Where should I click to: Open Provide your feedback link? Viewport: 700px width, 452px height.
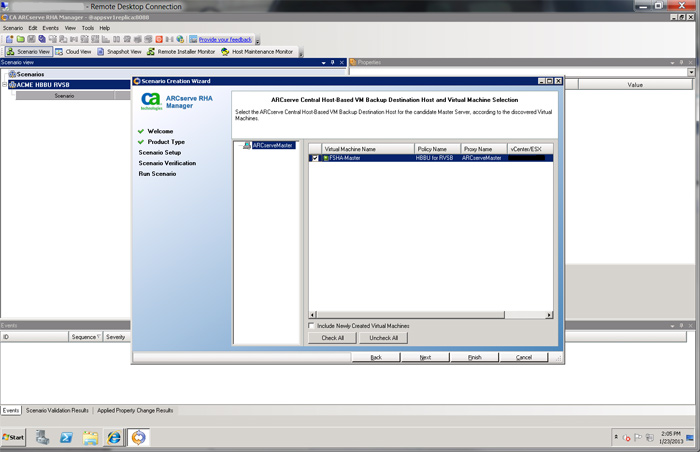(225, 39)
